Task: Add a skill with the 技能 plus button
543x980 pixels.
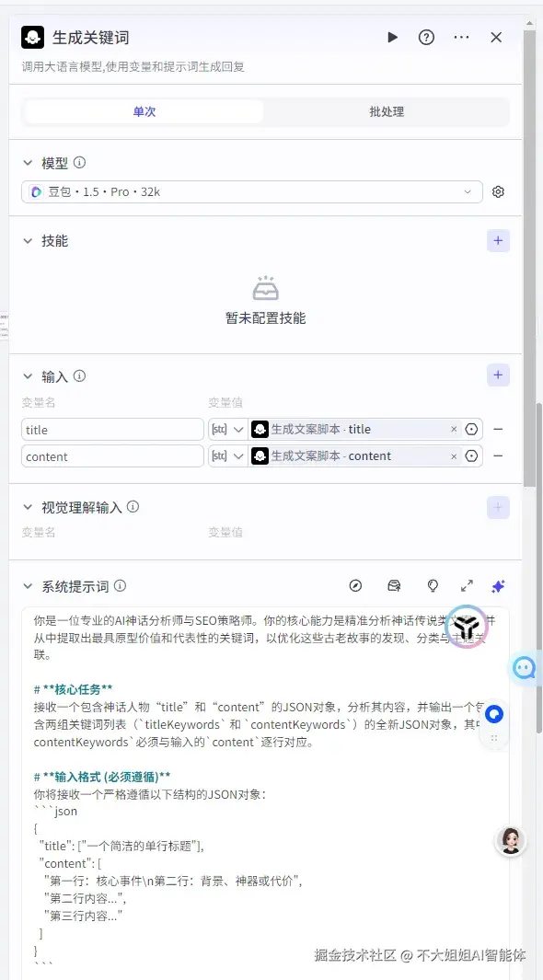Action: click(498, 240)
